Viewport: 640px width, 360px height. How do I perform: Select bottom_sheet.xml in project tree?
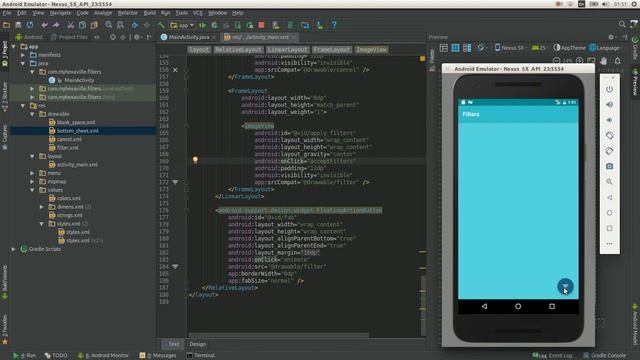(x=78, y=131)
